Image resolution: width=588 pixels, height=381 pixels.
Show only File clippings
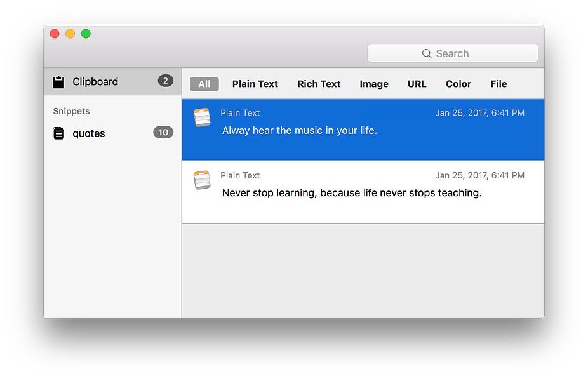tap(498, 84)
